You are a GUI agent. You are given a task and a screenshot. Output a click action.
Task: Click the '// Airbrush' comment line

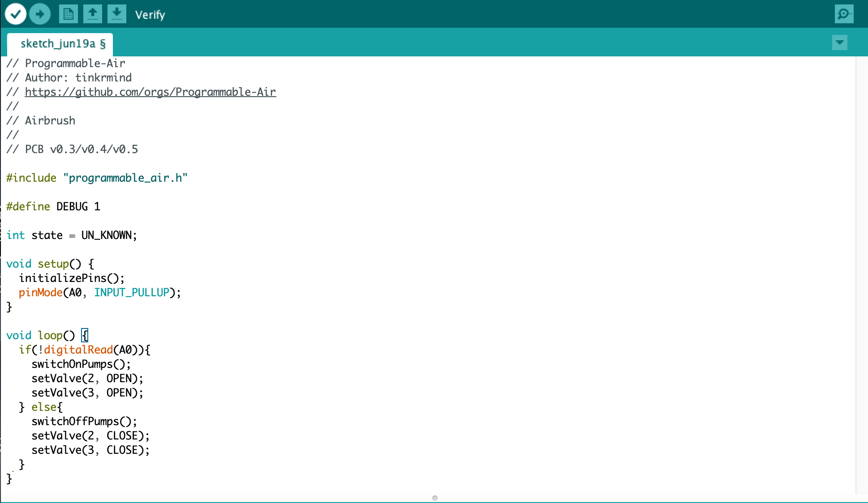point(41,120)
